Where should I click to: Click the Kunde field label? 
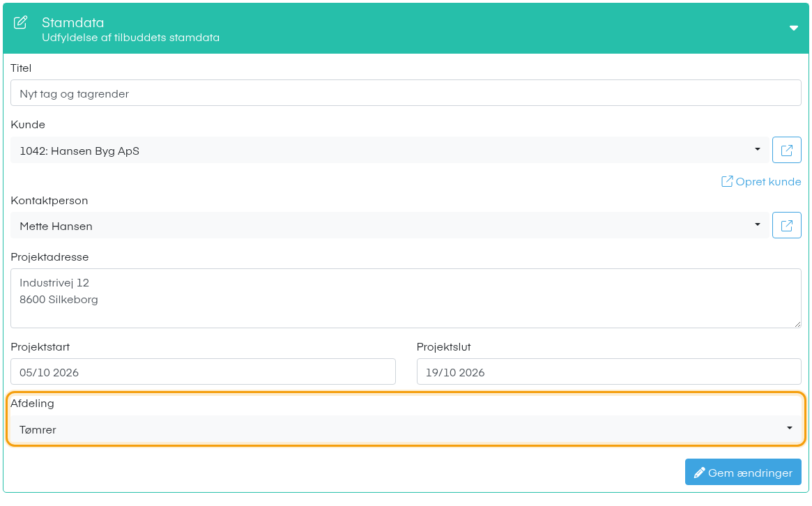pos(28,125)
